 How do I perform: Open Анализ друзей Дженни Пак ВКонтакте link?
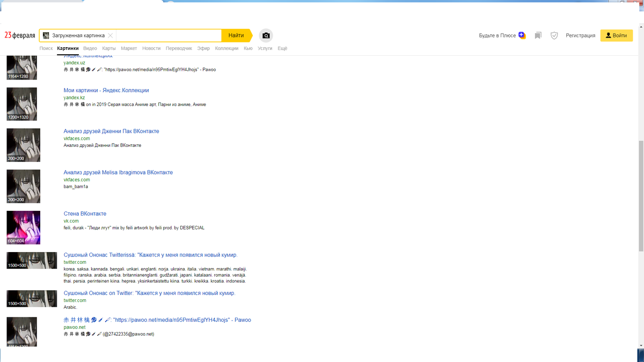click(111, 131)
